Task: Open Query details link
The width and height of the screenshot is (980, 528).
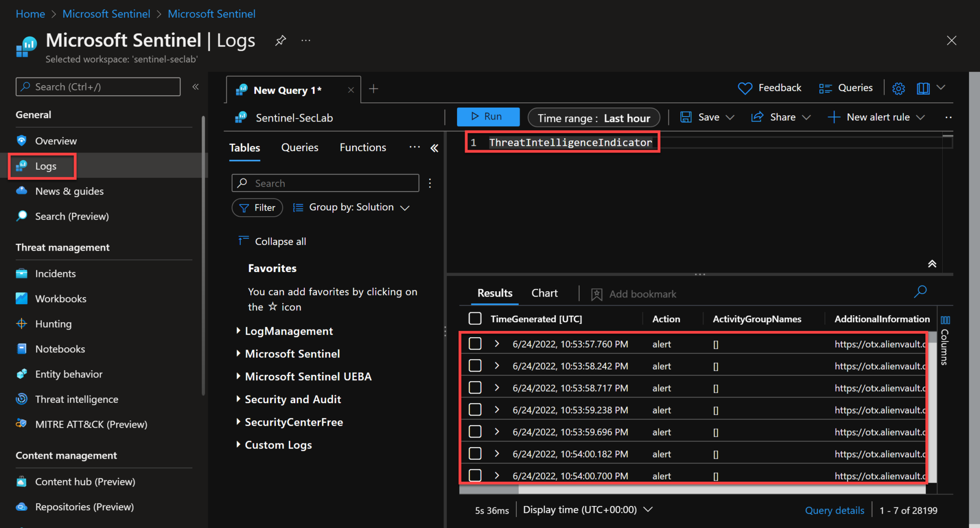Action: pyautogui.click(x=834, y=510)
